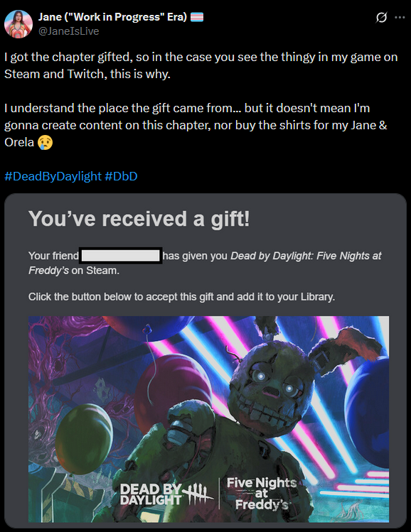
Task: Click the @JaneIsLive handle
Action: [68, 31]
